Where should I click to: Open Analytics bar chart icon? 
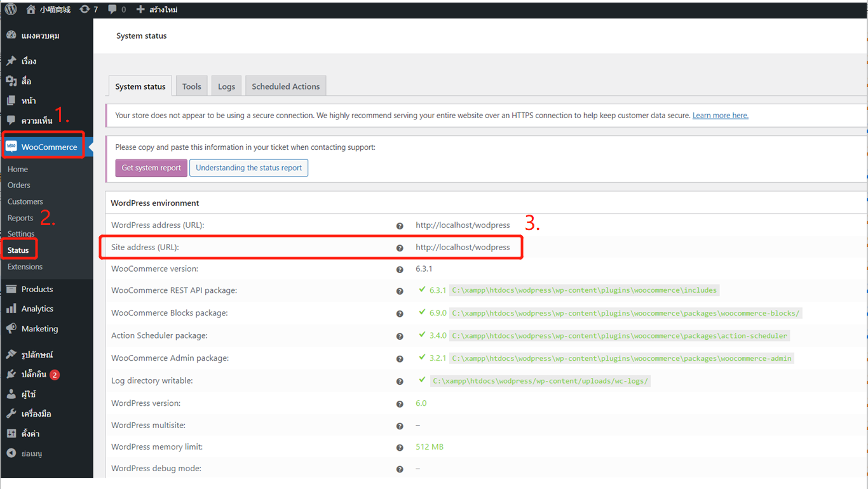tap(11, 309)
